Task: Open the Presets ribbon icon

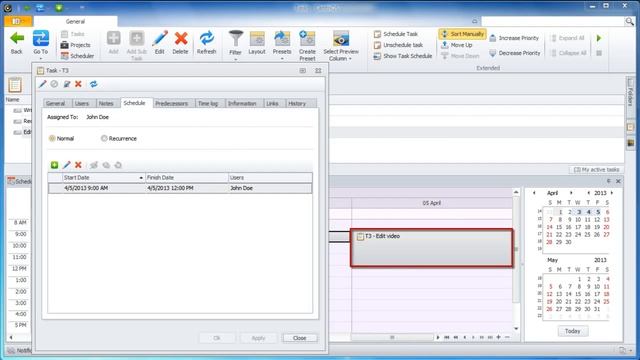Action: 282,45
